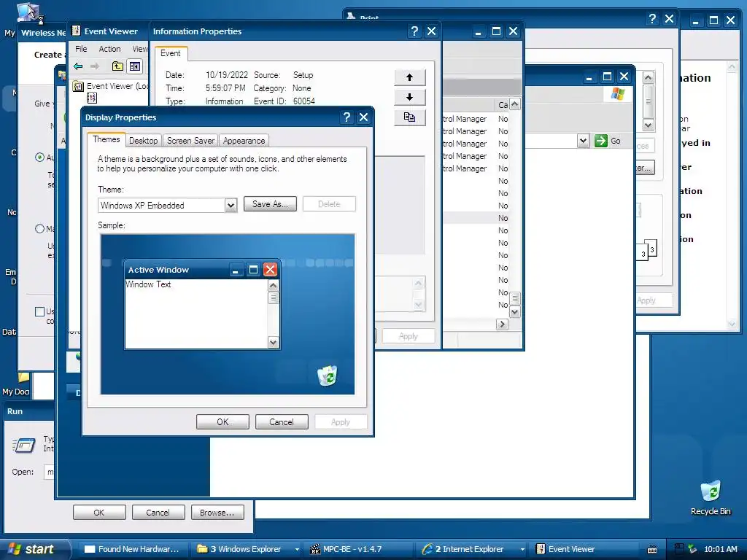Click scroll up arrow in Print dialog list
Image resolution: width=747 pixels, height=560 pixels.
tap(648, 77)
